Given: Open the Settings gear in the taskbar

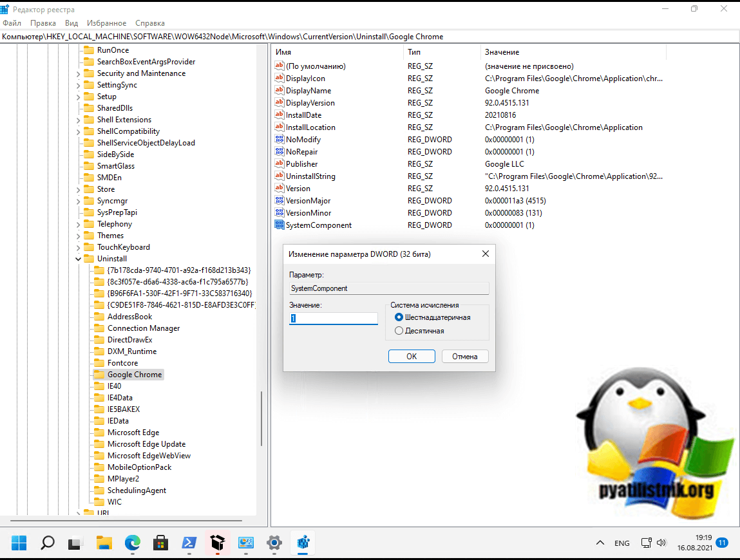Looking at the screenshot, I should 274,543.
